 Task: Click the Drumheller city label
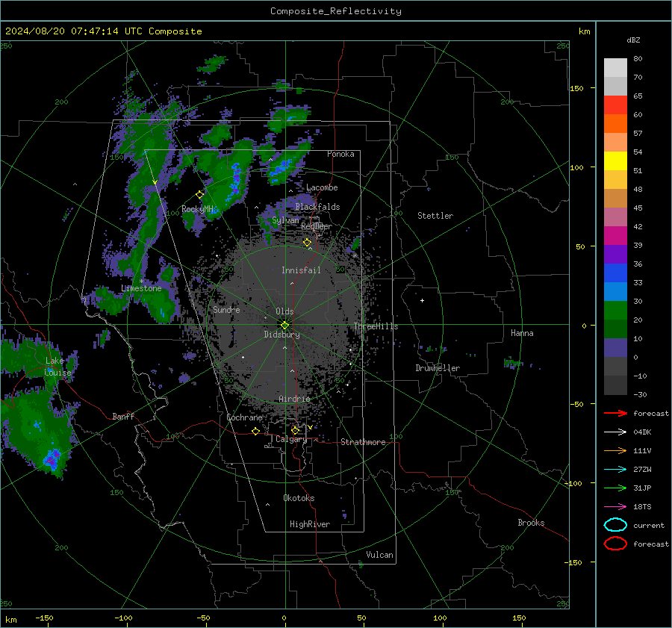[x=438, y=368]
